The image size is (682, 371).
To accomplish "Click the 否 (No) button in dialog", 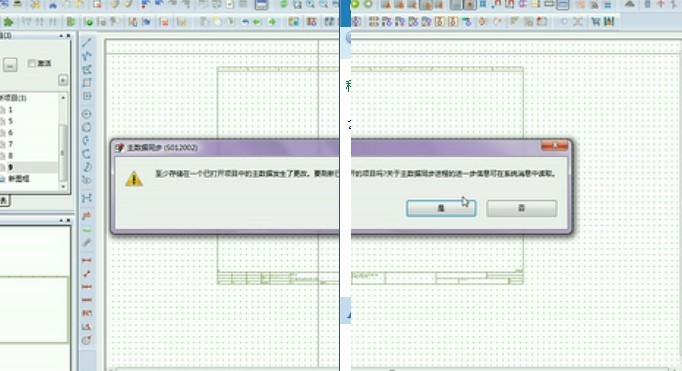I will (522, 208).
